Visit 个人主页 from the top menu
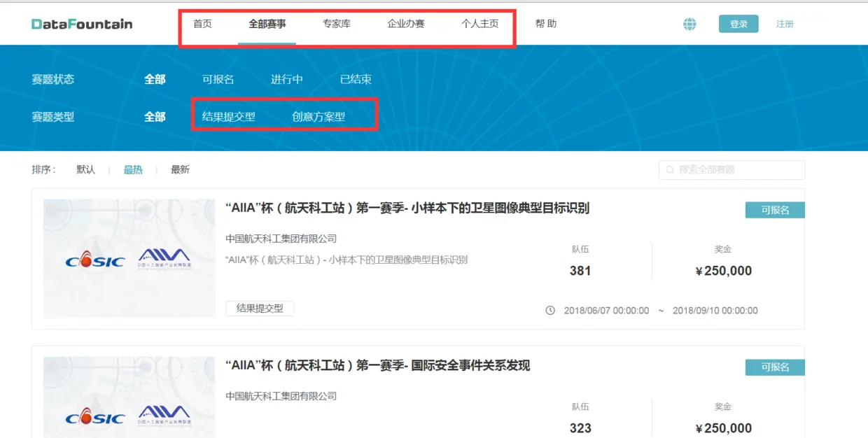Viewport: 868px width, 438px height. (480, 24)
